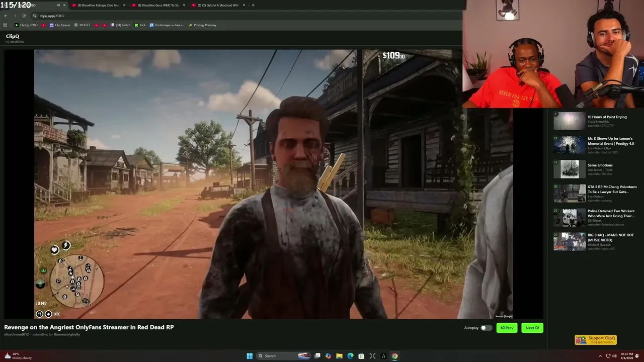This screenshot has height=362, width=644.
Task: Launch Microsoft Edge from the taskbar
Action: click(x=350, y=356)
